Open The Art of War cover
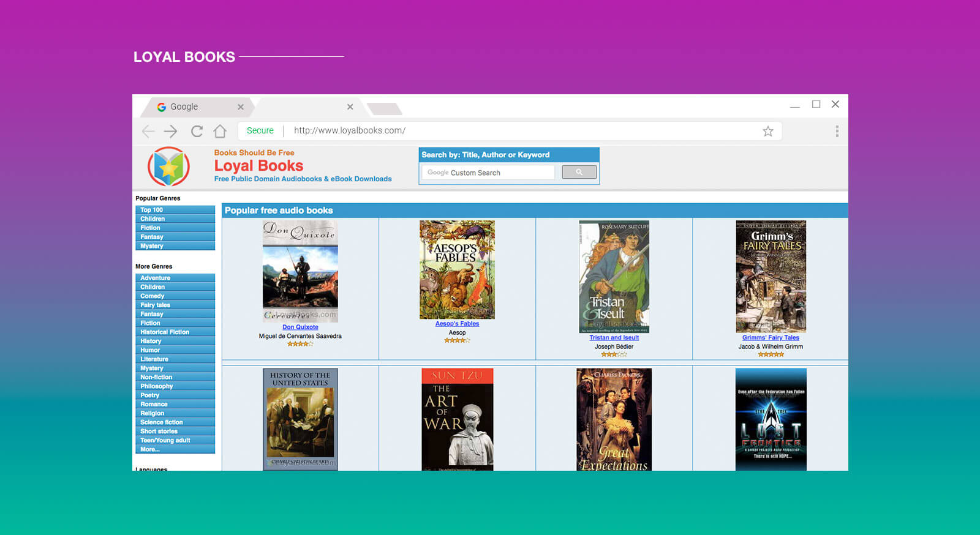This screenshot has height=535, width=980. (457, 419)
